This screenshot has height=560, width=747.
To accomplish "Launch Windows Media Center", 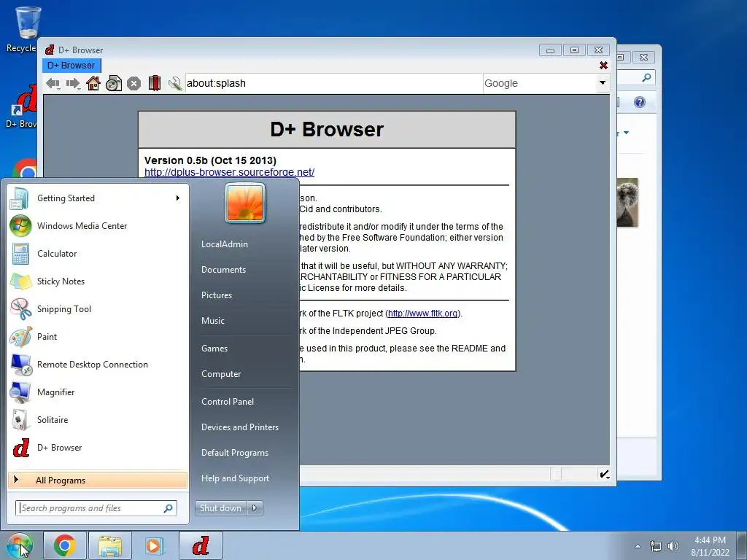I will click(98, 226).
